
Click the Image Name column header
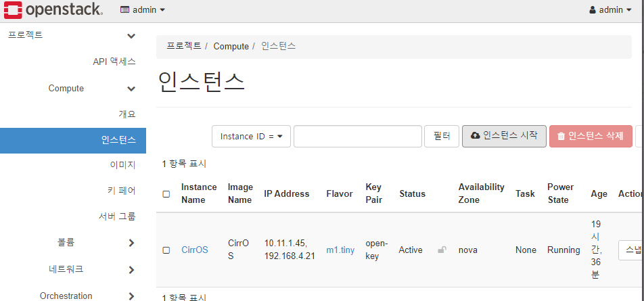240,193
